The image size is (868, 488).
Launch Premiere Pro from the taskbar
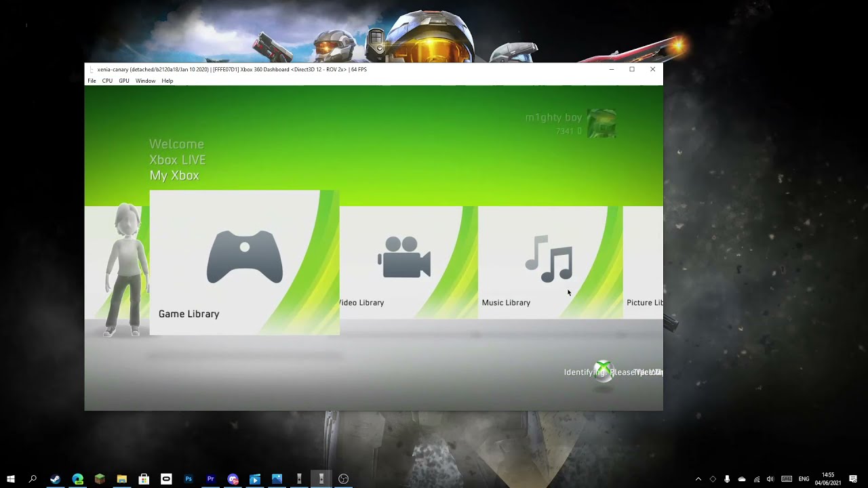click(x=210, y=479)
